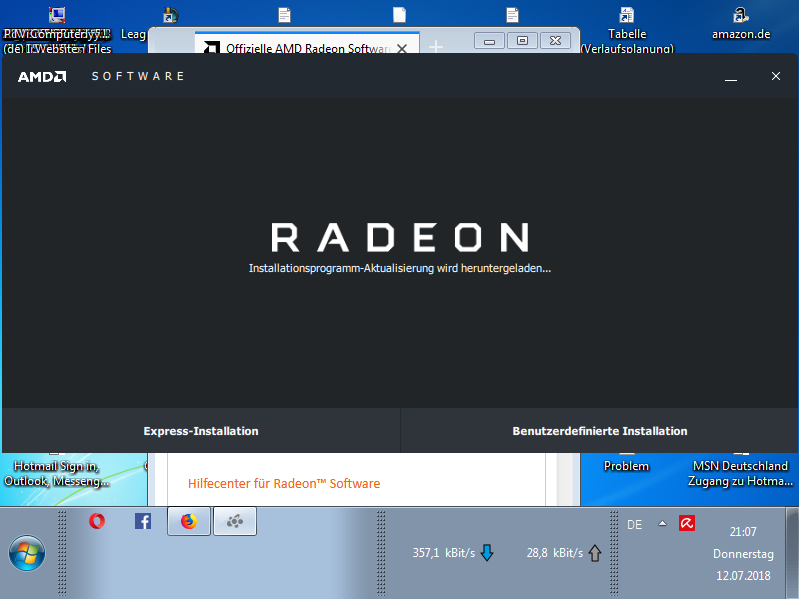Select the Problem desktop icon label
Screen dimensions: 799x599
pos(626,466)
